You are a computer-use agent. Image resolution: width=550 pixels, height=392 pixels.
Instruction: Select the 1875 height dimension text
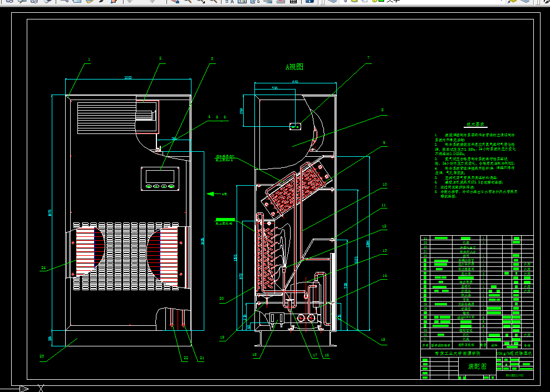tap(50, 213)
